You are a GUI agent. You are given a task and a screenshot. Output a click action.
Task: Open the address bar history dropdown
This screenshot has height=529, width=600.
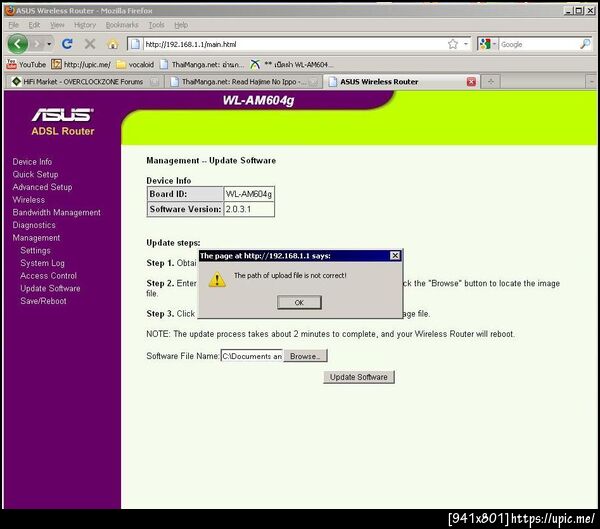pos(466,44)
